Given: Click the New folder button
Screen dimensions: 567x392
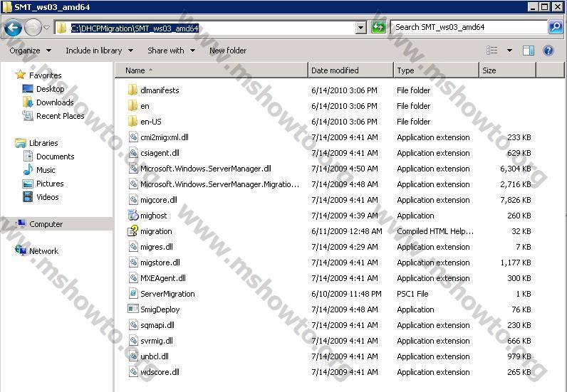Looking at the screenshot, I should 228,51.
